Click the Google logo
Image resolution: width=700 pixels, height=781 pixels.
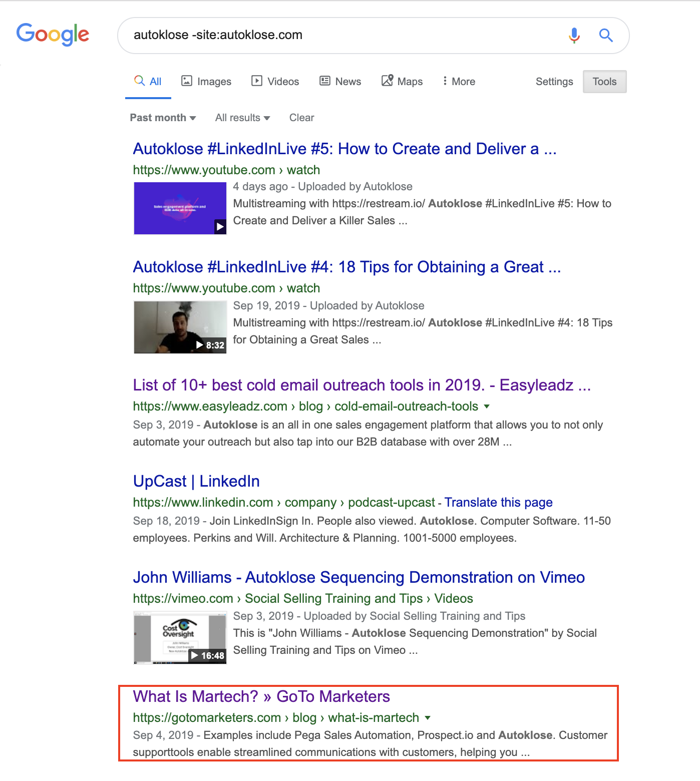click(x=53, y=35)
